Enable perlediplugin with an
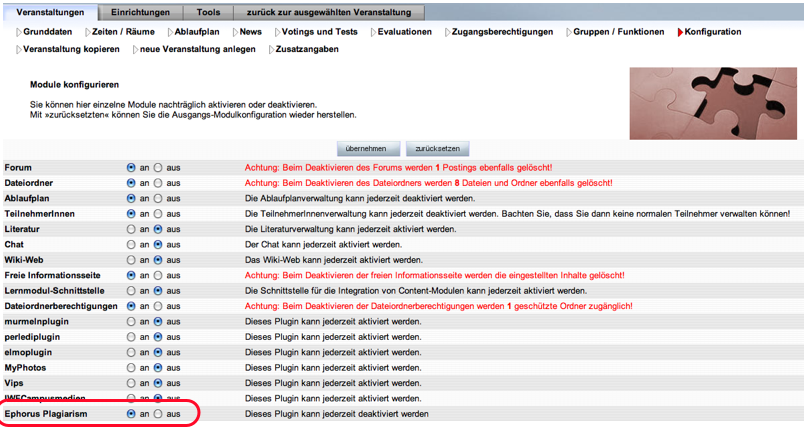This screenshot has height=428, width=806. tap(131, 337)
